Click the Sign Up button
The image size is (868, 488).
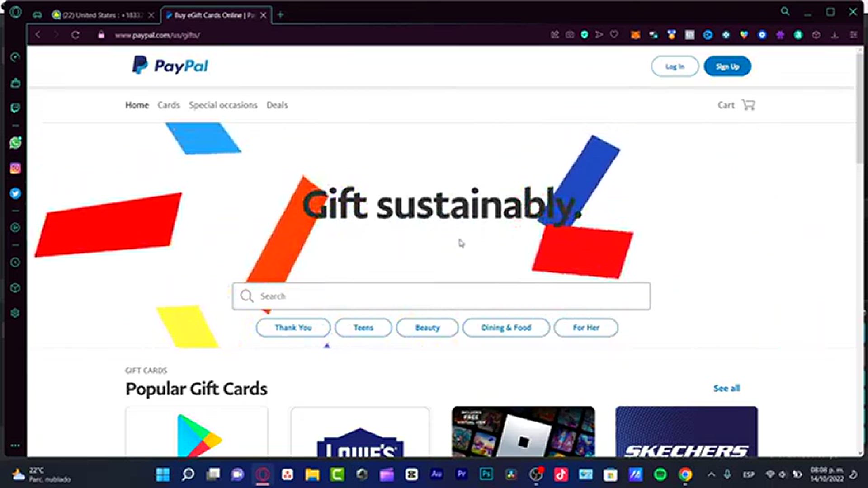click(x=727, y=66)
